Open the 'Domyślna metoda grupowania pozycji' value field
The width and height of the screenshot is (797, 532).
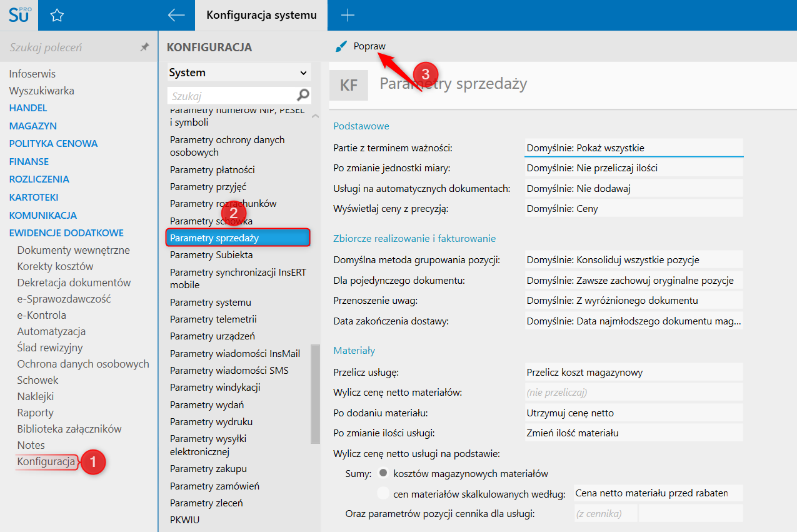[634, 259]
